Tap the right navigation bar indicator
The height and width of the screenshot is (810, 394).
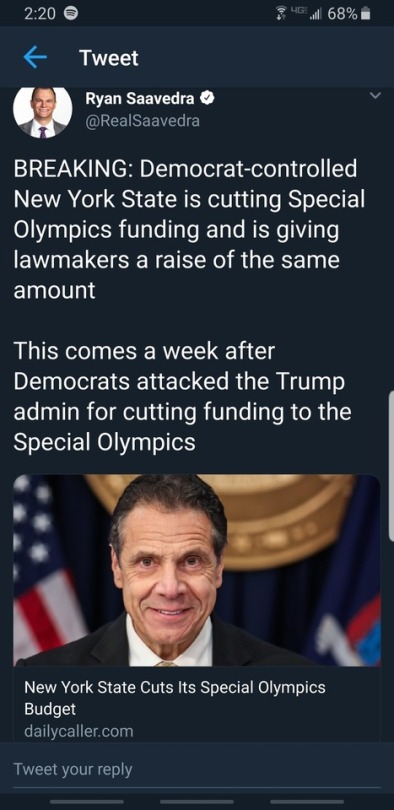(307, 802)
